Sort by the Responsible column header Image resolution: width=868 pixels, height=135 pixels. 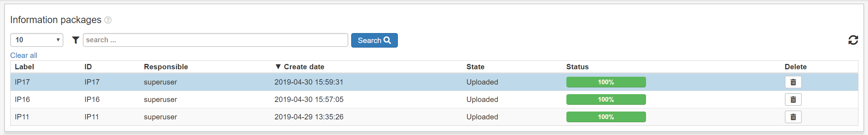click(166, 67)
